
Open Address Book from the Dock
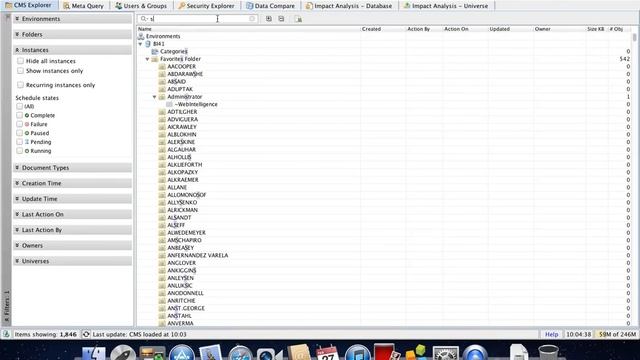point(299,353)
